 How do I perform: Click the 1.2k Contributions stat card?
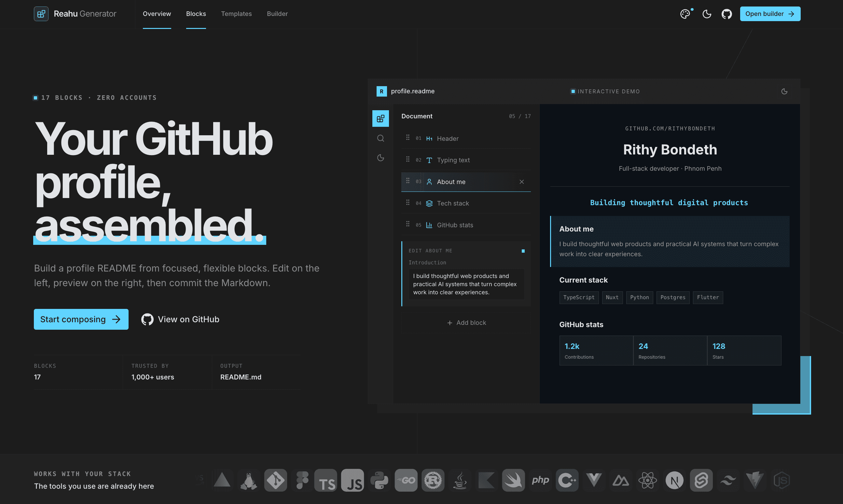(x=596, y=351)
